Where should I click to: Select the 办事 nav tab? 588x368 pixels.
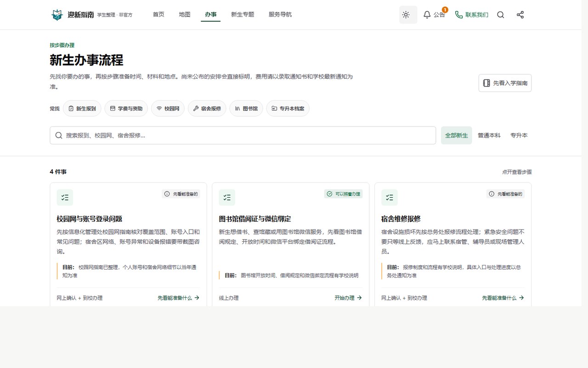211,15
